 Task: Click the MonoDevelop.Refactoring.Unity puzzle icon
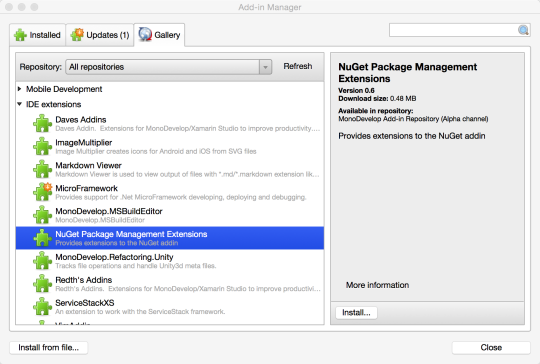pyautogui.click(x=42, y=261)
